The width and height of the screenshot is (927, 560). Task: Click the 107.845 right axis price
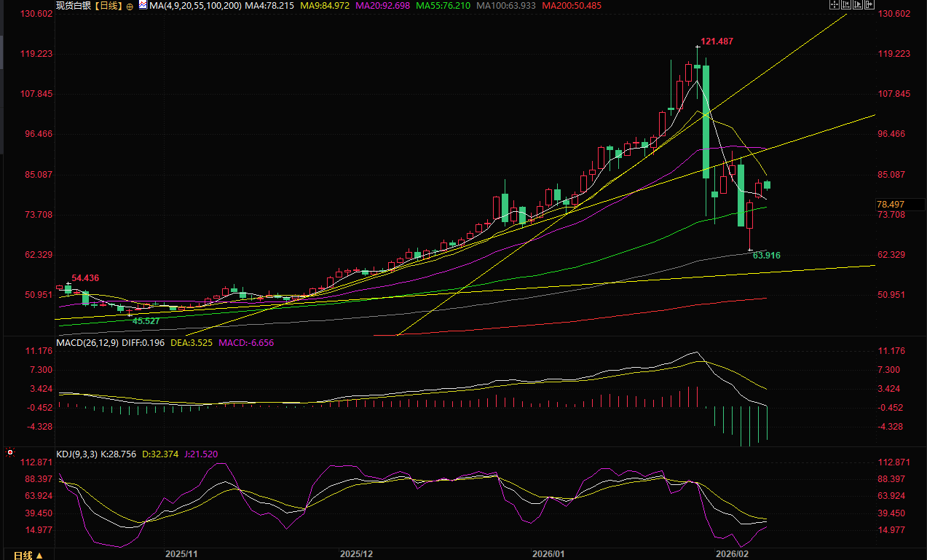[895, 94]
